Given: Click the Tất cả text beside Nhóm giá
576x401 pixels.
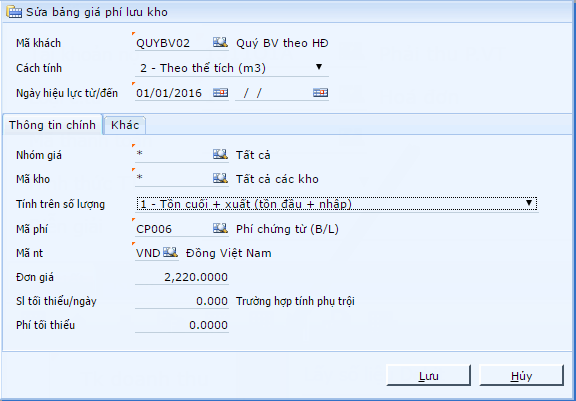Looking at the screenshot, I should point(253,155).
